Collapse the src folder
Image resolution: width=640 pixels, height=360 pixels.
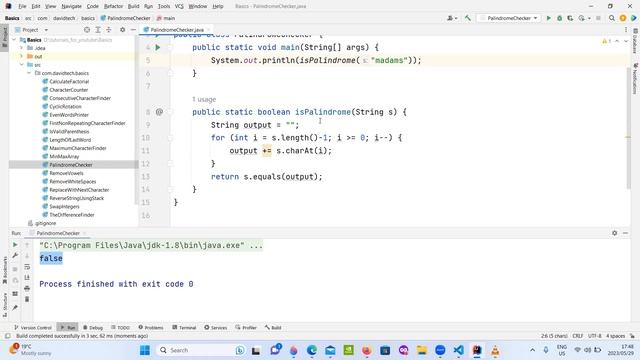click(x=22, y=65)
